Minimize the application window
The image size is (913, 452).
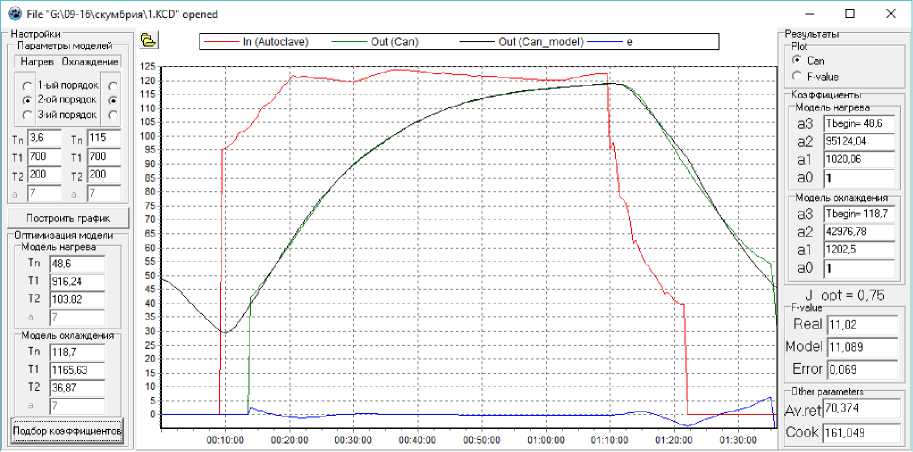[x=811, y=13]
